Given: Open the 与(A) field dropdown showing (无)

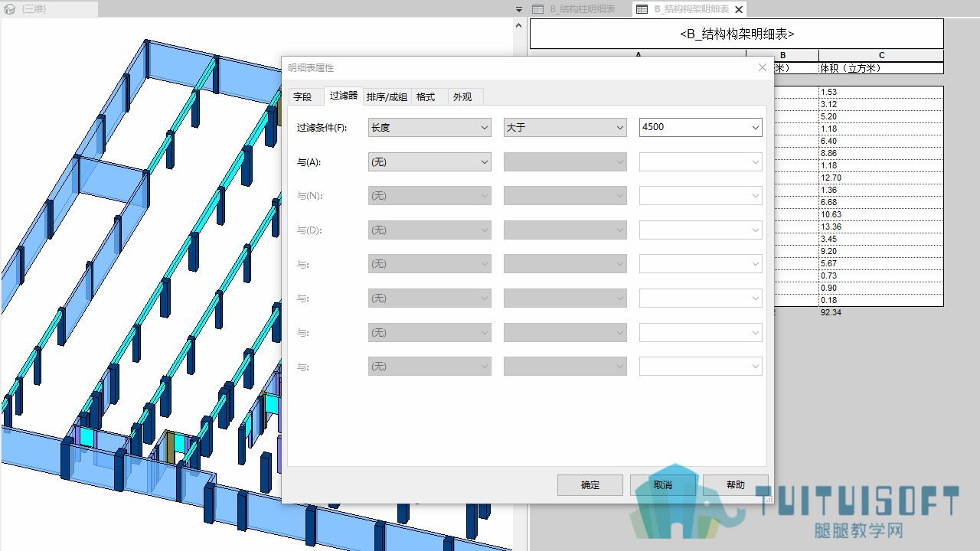Looking at the screenshot, I should coord(430,161).
